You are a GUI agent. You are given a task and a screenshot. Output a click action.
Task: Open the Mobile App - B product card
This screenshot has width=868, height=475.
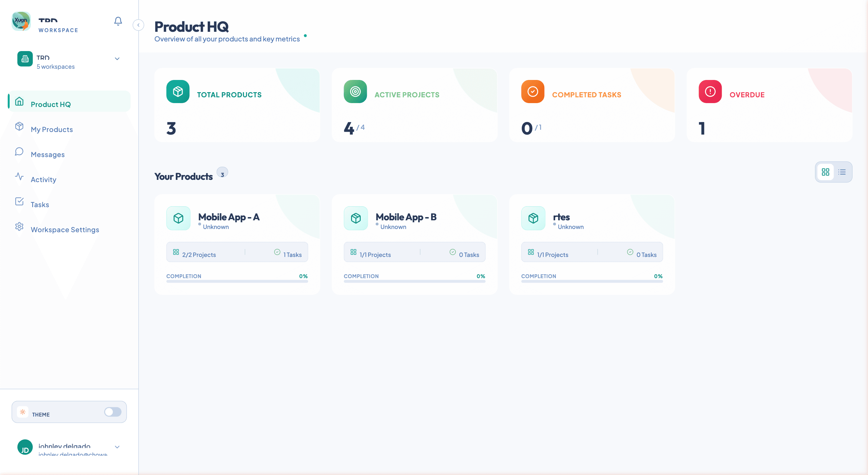point(414,244)
